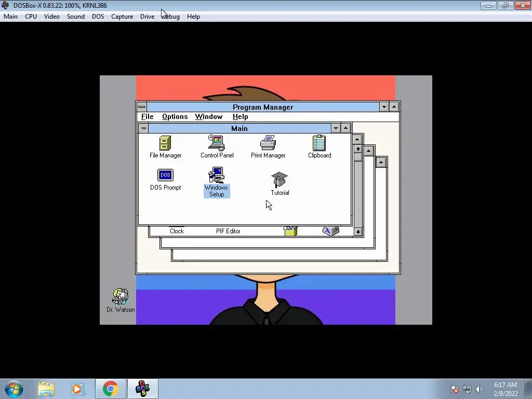Viewport: 532px width, 399px height.
Task: Click scrollbar down arrow in back group window
Action: [358, 232]
